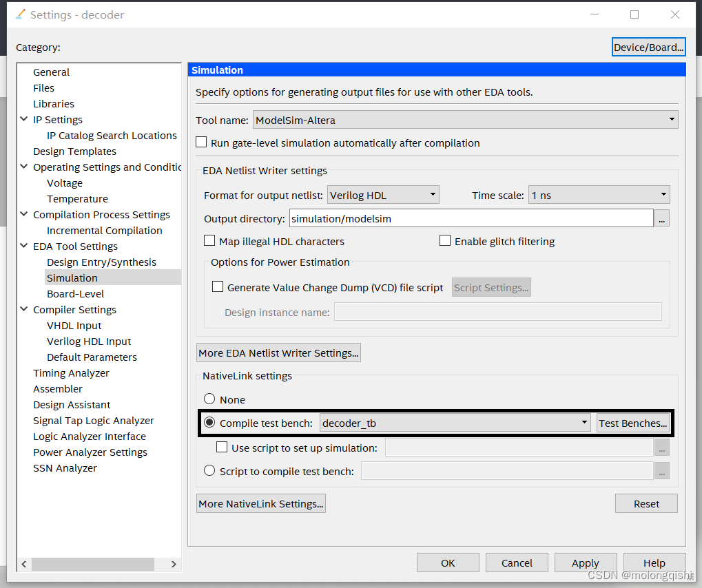Viewport: 702px width, 588px height.
Task: Open the decoder_tb test bench dropdown
Action: pos(455,423)
